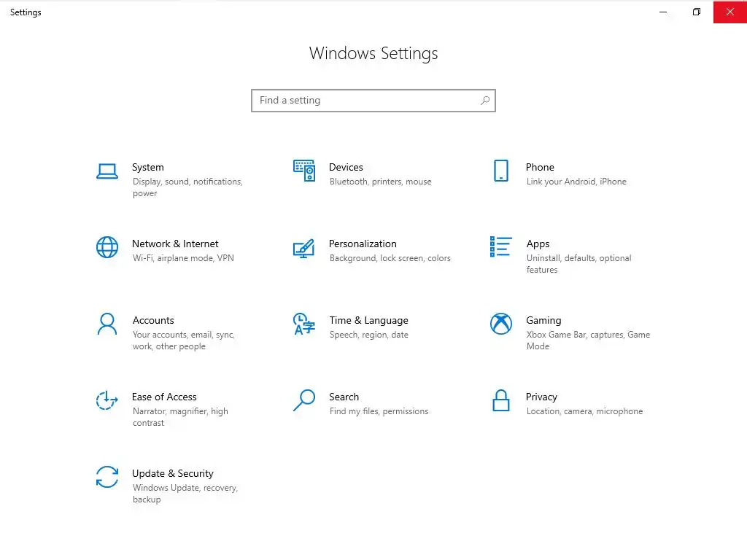Open the Devices settings title
747x560 pixels.
point(346,167)
